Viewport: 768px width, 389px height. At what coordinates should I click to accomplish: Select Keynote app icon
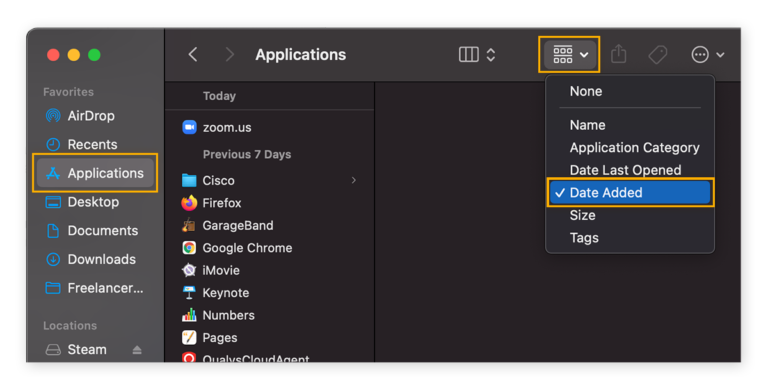coord(189,293)
